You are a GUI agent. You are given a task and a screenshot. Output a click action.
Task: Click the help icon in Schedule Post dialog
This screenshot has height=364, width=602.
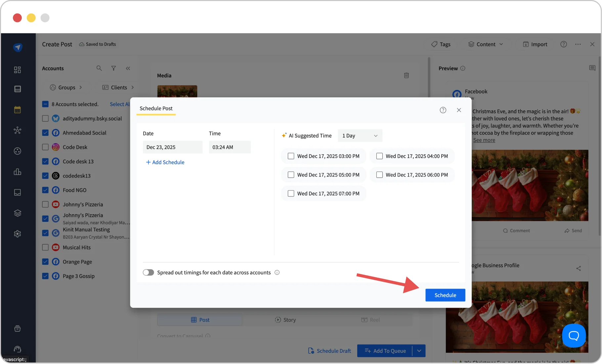click(x=443, y=110)
